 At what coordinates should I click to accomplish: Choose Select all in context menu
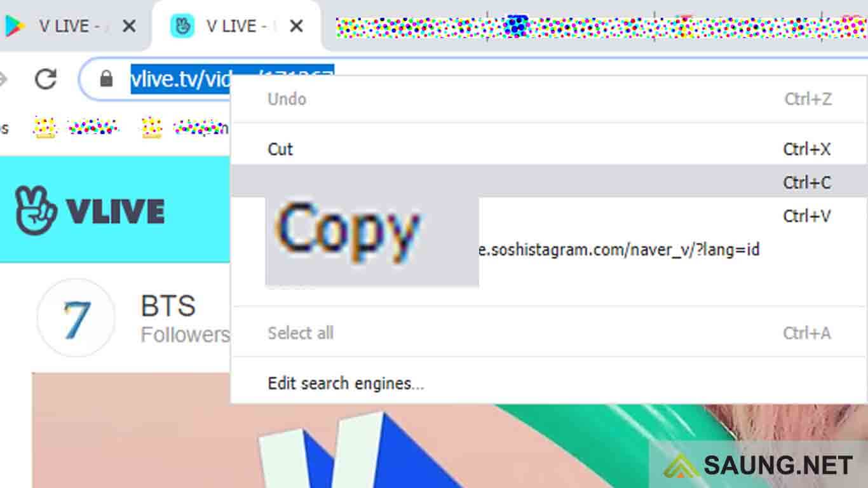tap(549, 333)
